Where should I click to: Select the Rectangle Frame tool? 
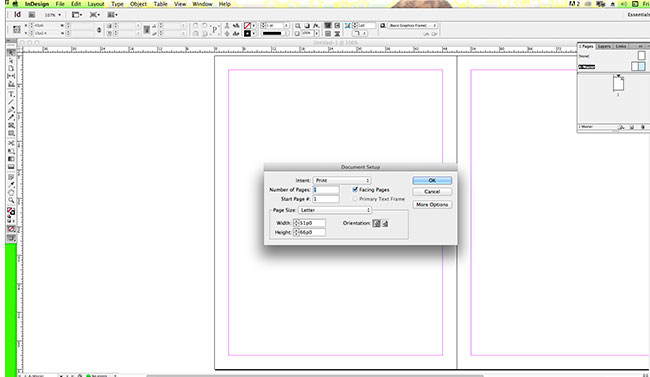point(11,126)
